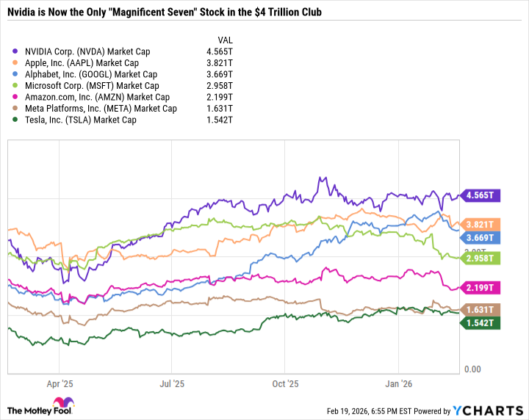Click the Oct '25 x-axis label

click(285, 383)
